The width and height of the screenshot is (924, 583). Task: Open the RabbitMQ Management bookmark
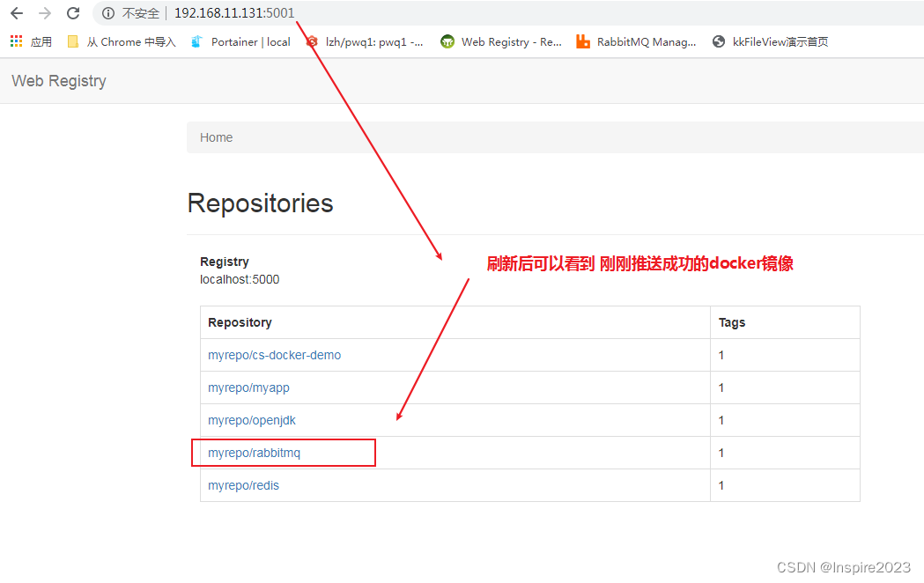tap(636, 41)
